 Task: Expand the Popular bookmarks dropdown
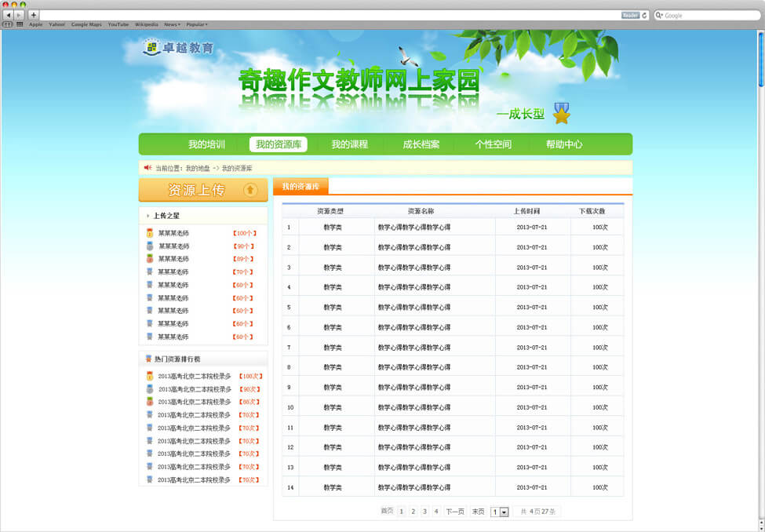[197, 24]
